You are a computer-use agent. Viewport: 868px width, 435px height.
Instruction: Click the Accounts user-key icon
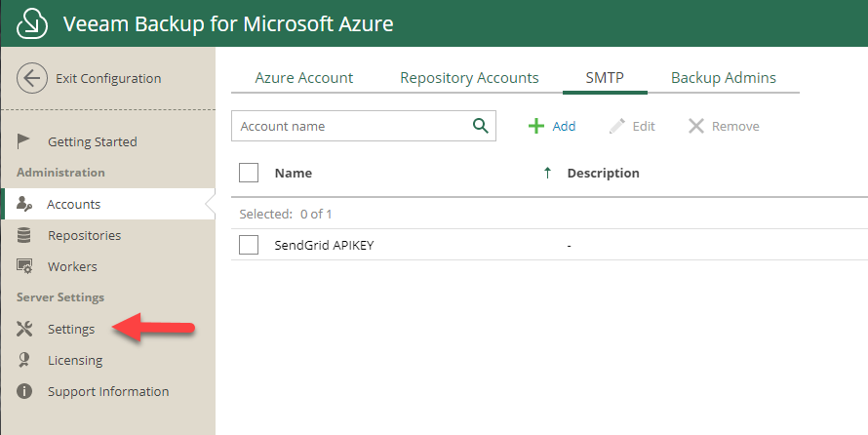click(24, 204)
